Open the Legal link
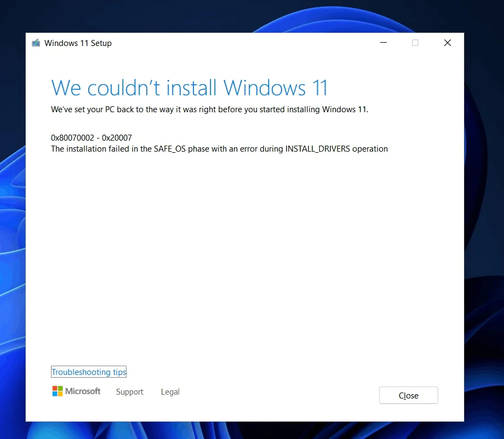The width and height of the screenshot is (504, 439). pyautogui.click(x=170, y=392)
